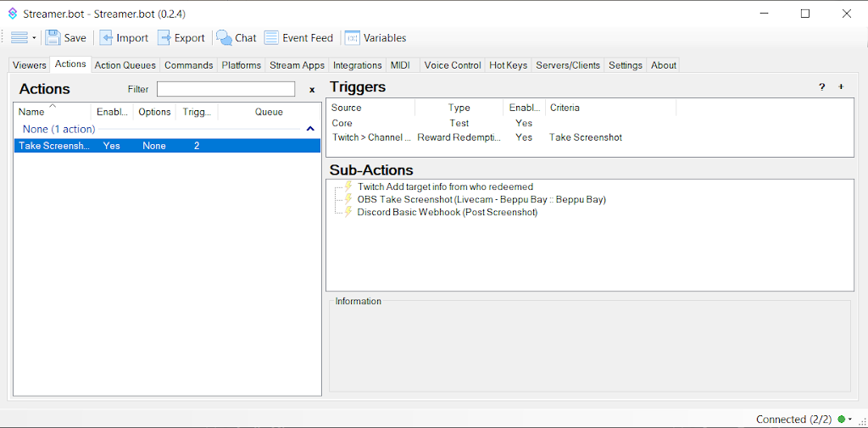Image resolution: width=868 pixels, height=428 pixels.
Task: Click the Import toolbar icon
Action: tap(107, 38)
